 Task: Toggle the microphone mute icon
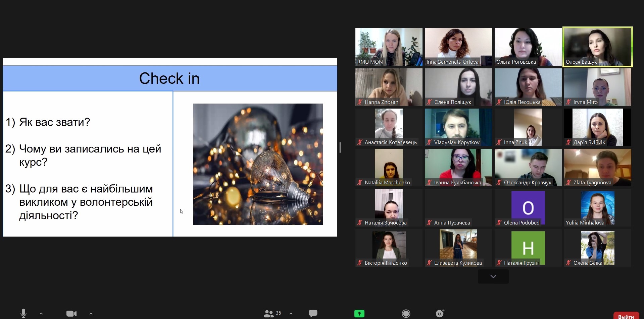pos(23,313)
